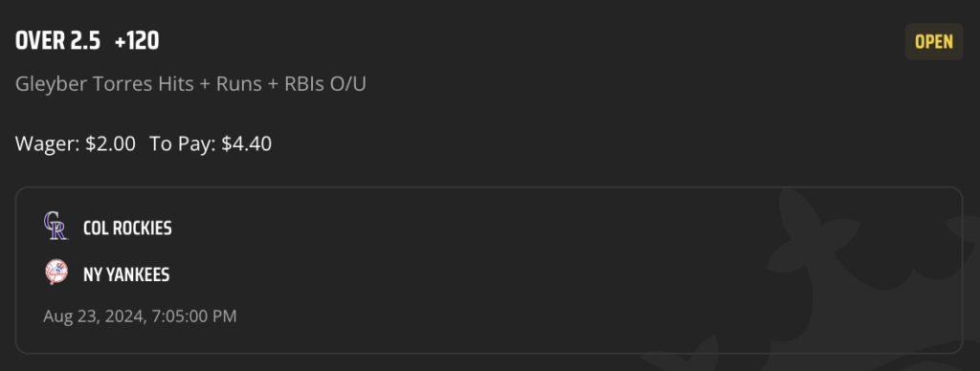The height and width of the screenshot is (371, 980).
Task: Select the OPEN status badge
Action: (934, 42)
